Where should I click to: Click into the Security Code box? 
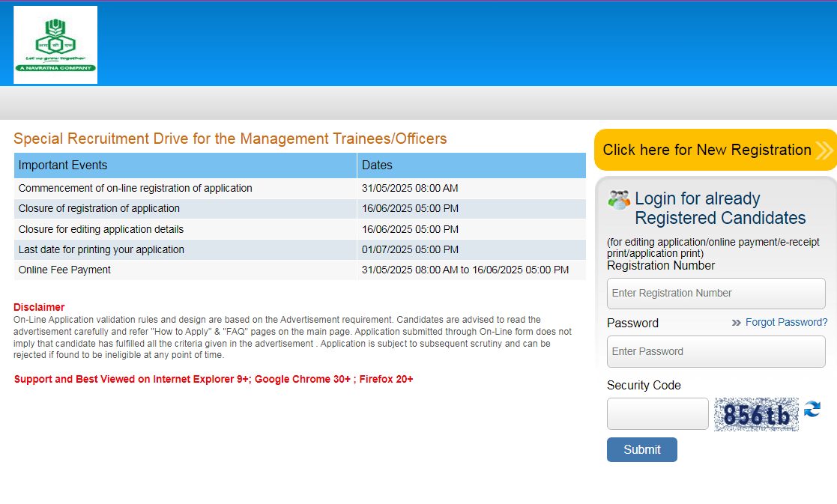point(657,413)
